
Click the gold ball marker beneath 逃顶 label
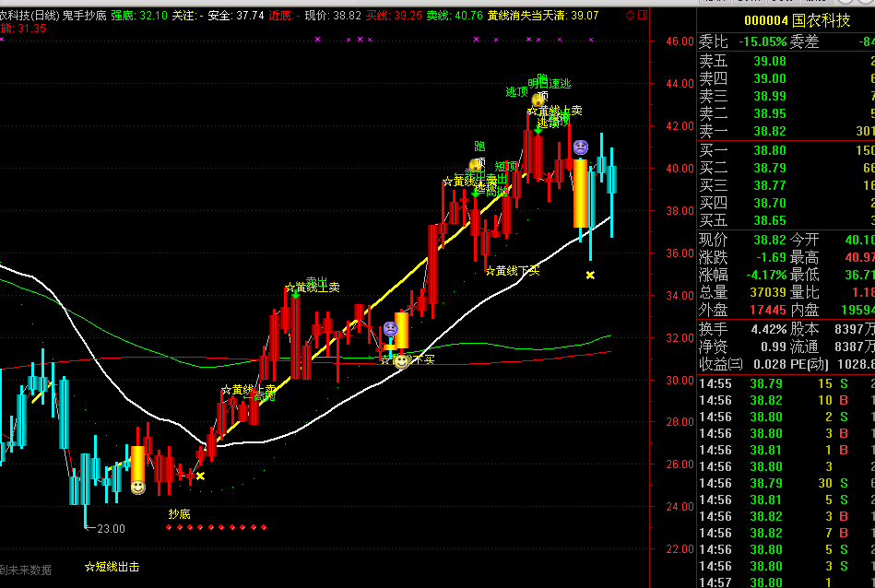[538, 100]
